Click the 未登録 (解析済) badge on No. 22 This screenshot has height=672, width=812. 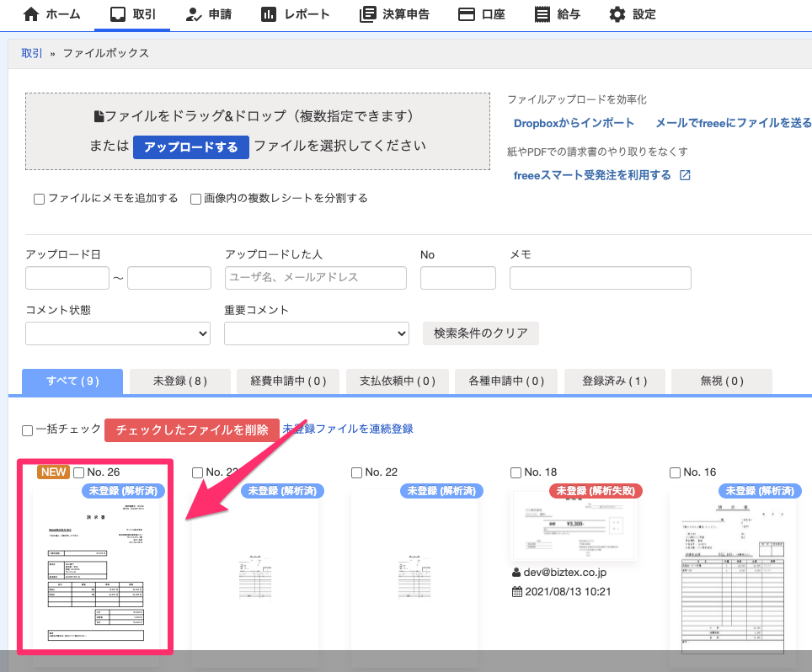click(441, 490)
